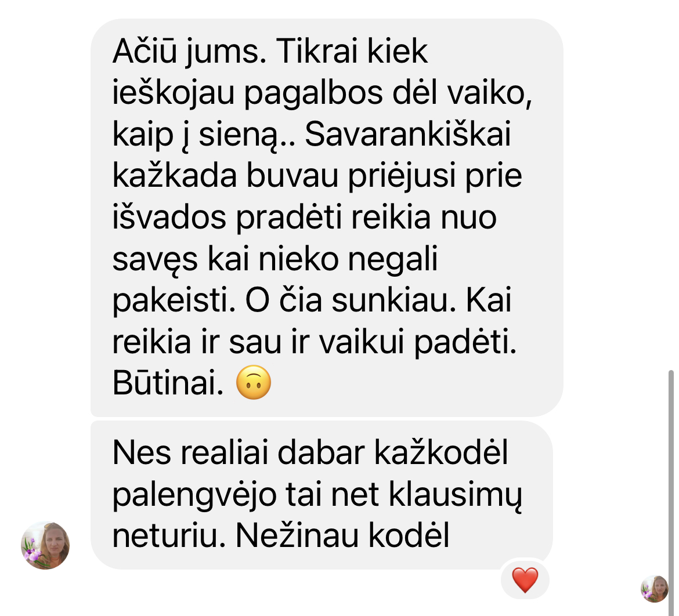Click the upside-down smiley emoji

[254, 382]
